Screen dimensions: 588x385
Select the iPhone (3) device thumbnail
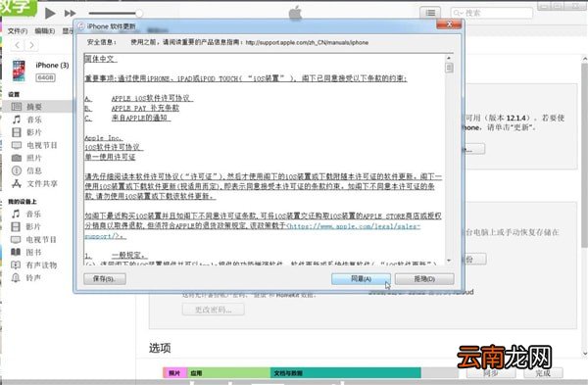click(19, 71)
